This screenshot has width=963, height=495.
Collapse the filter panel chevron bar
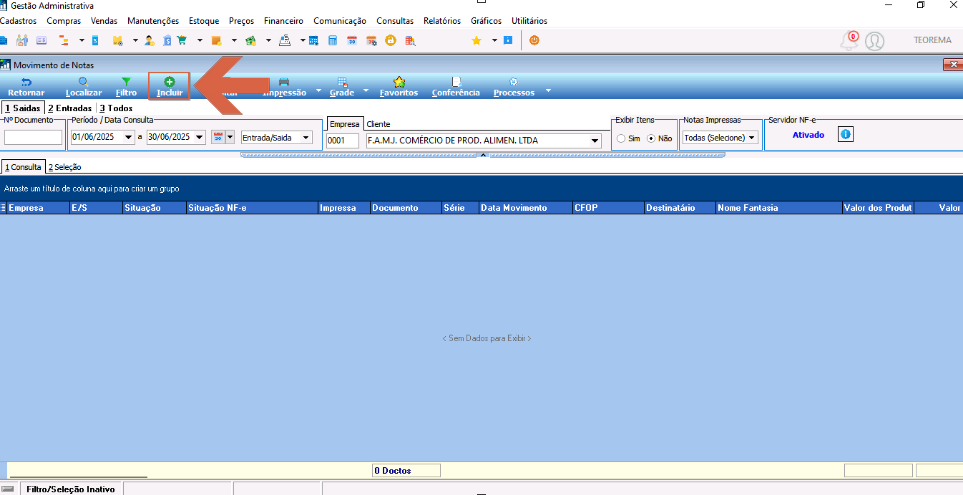483,155
